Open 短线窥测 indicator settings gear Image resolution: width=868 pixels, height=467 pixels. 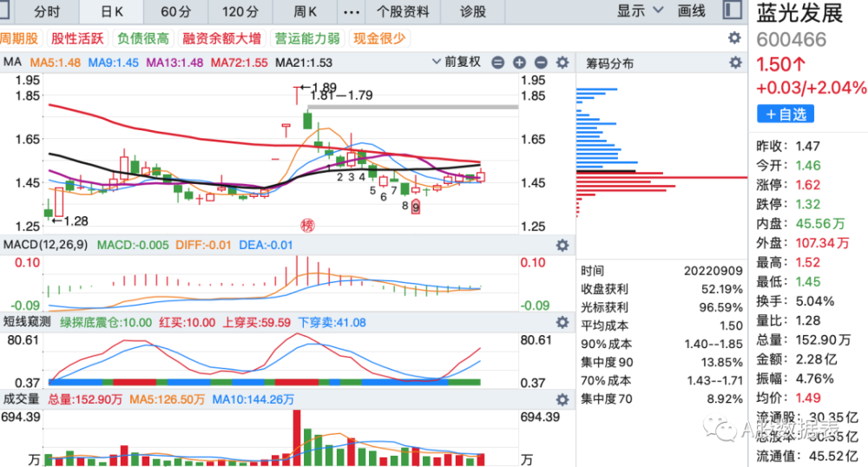562,322
